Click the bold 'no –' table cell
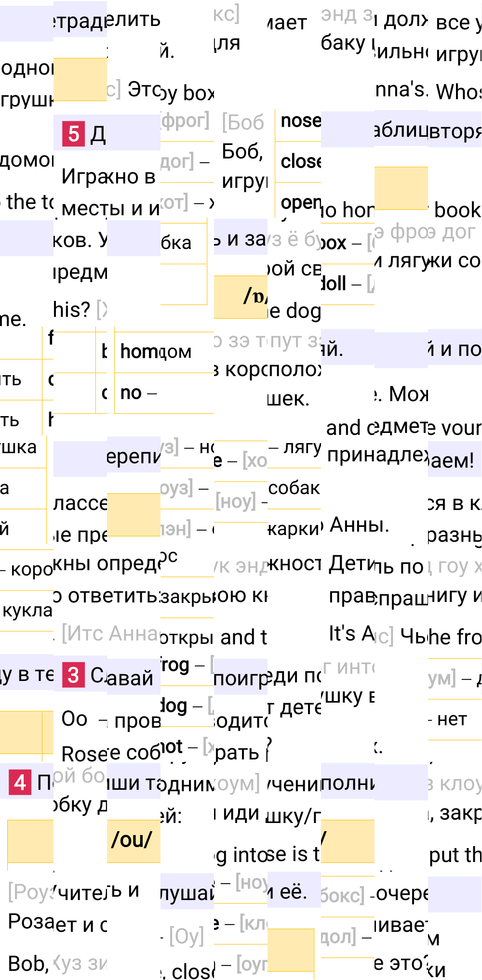The image size is (482, 980). (138, 393)
